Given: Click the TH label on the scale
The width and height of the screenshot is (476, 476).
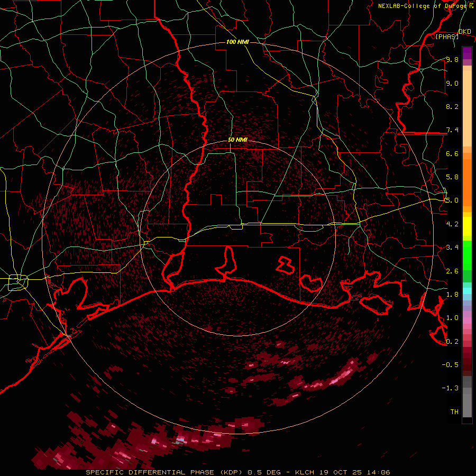Looking at the screenshot, I should click(454, 412).
